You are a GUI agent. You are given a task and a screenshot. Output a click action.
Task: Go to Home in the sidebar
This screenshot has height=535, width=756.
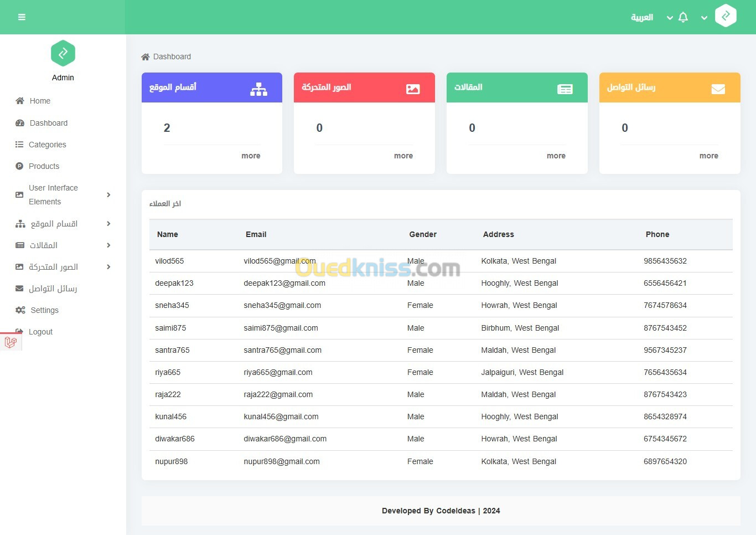pyautogui.click(x=40, y=101)
